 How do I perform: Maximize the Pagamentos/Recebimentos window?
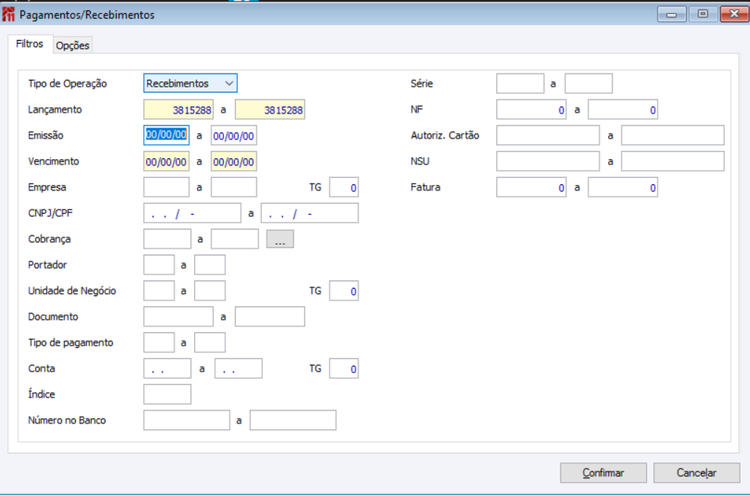(x=703, y=14)
